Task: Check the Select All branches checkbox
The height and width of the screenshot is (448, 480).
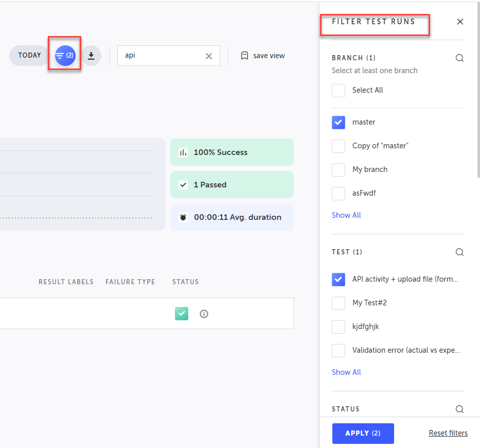Action: tap(339, 91)
